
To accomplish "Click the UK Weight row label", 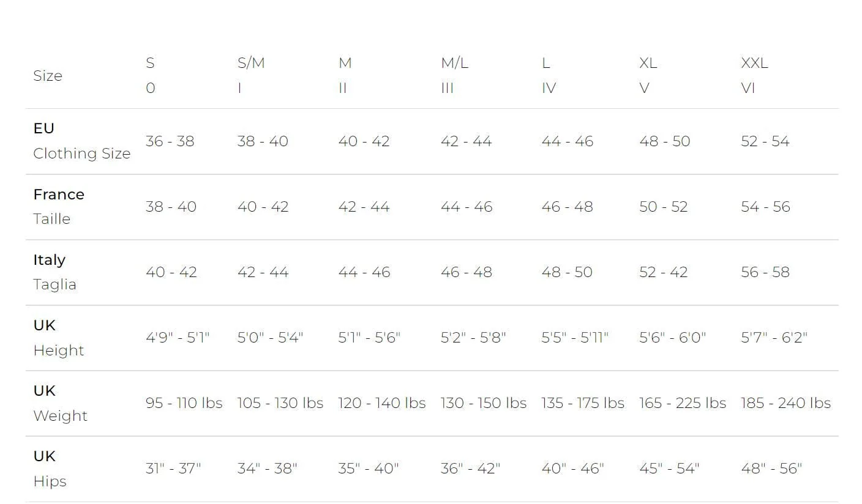I will 60,403.
